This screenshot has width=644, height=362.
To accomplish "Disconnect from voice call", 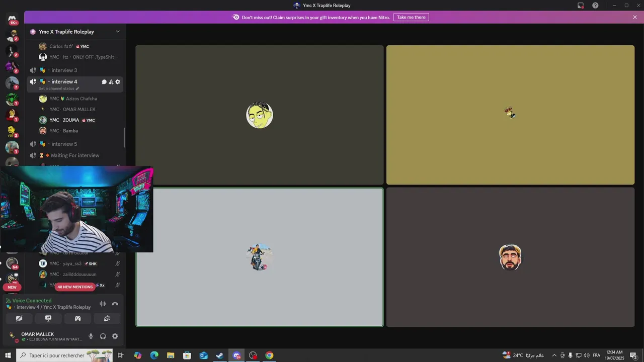I will coord(115,304).
